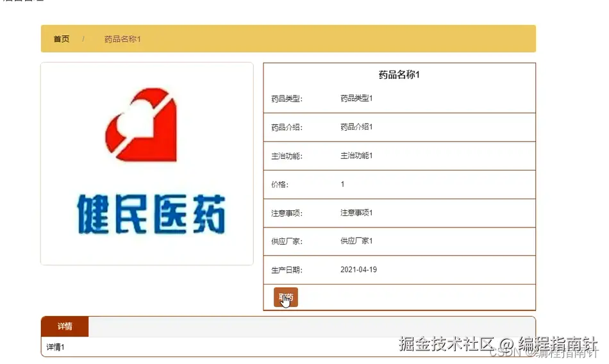Click the 主治功能1 value
This screenshot has height=364, width=609.
(356, 156)
